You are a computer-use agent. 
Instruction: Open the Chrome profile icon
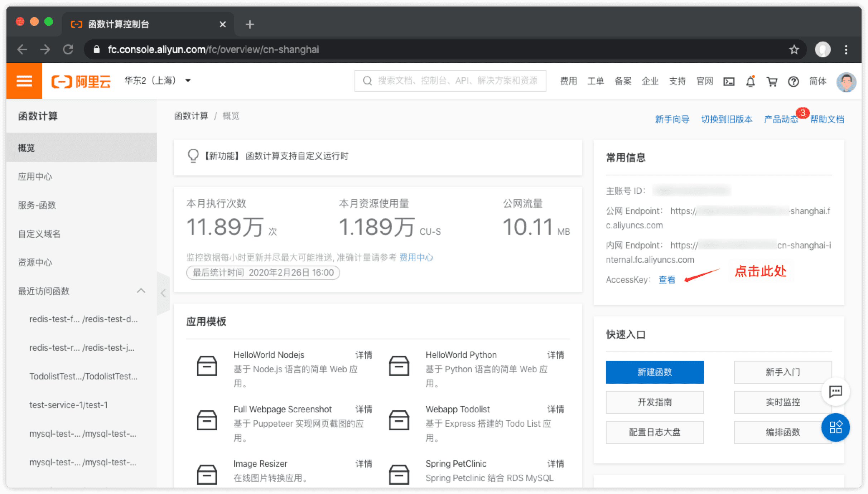click(x=823, y=49)
